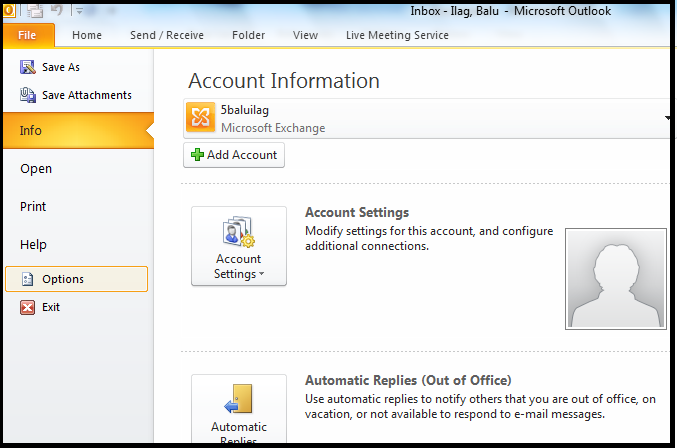Viewport: 677px width, 448px height.
Task: Open the Send / Receive tab
Action: click(167, 35)
